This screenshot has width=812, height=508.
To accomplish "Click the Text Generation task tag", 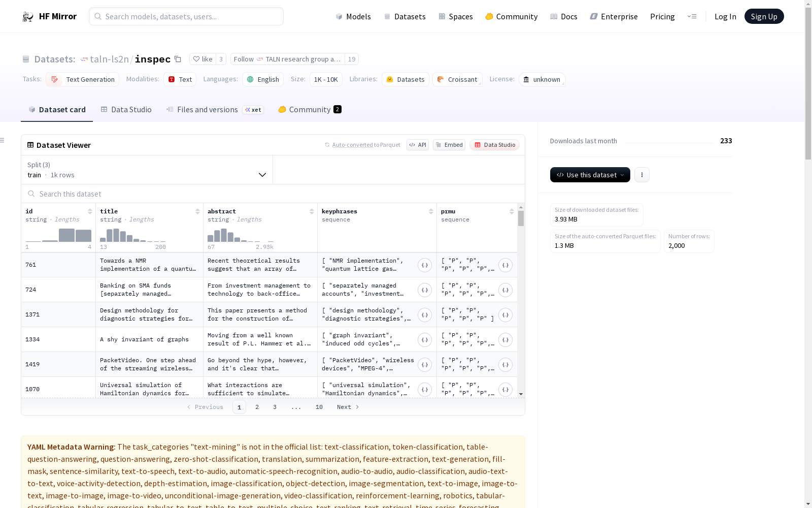I will (82, 79).
